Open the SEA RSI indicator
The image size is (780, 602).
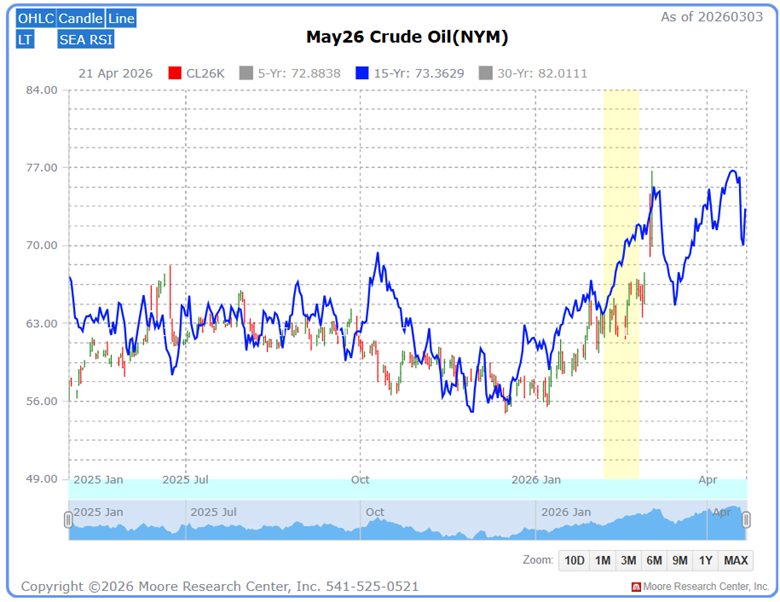pyautogui.click(x=86, y=39)
